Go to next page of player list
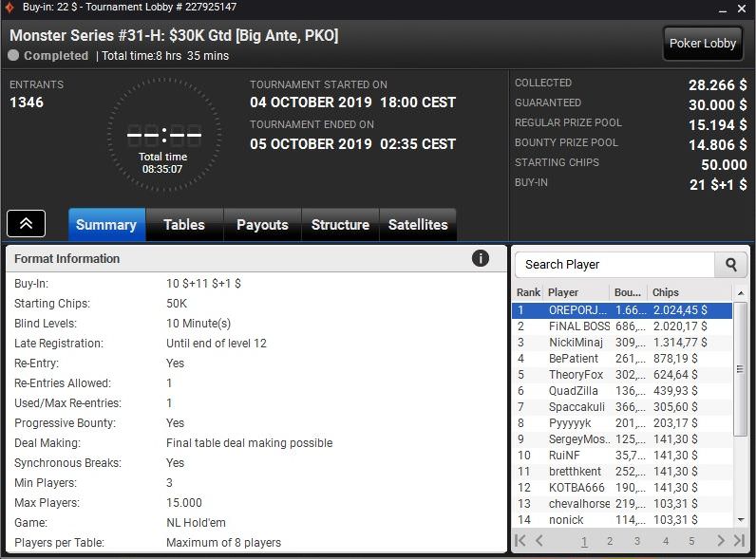Viewport: 756px width, 559px height. coord(720,541)
